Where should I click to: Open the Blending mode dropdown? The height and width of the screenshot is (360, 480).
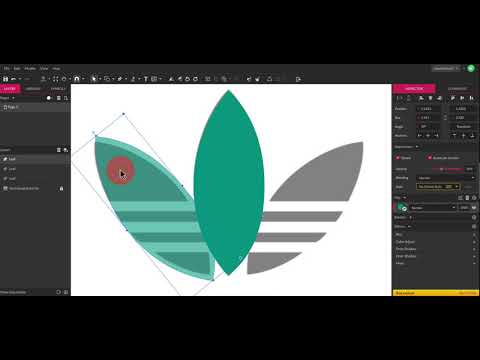click(x=446, y=178)
